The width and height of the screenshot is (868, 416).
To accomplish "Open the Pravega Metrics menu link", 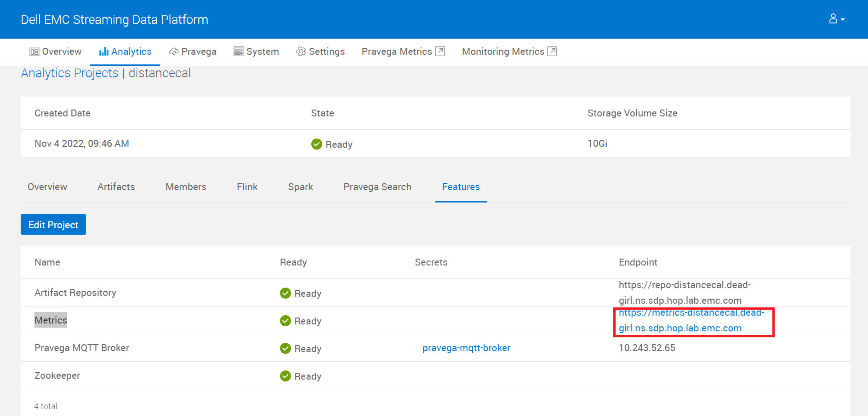I will [403, 52].
